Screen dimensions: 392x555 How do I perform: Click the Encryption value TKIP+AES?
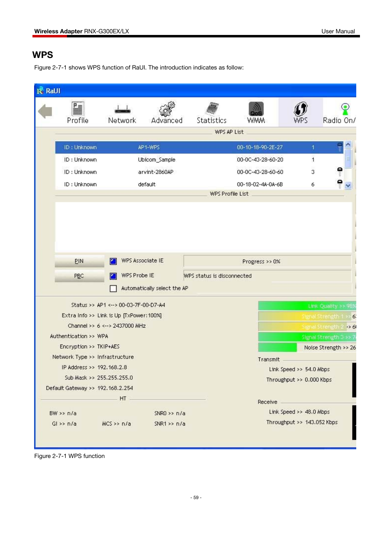coord(108,347)
